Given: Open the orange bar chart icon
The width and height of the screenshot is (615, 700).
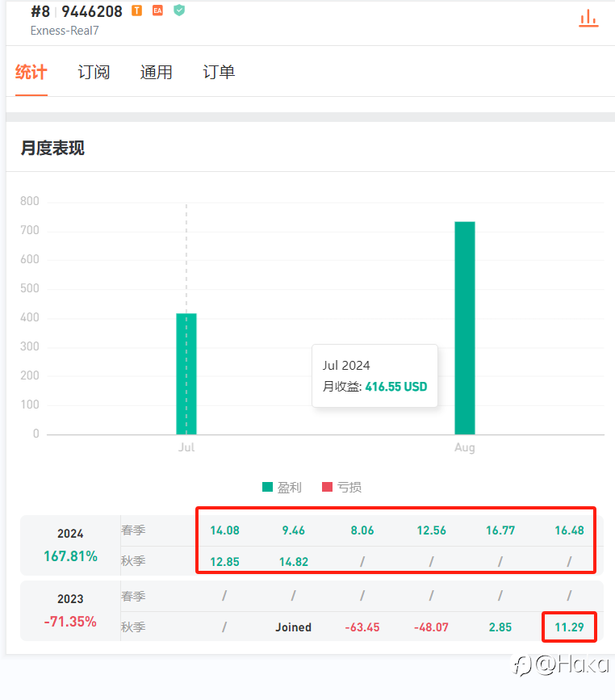Looking at the screenshot, I should coord(588,19).
